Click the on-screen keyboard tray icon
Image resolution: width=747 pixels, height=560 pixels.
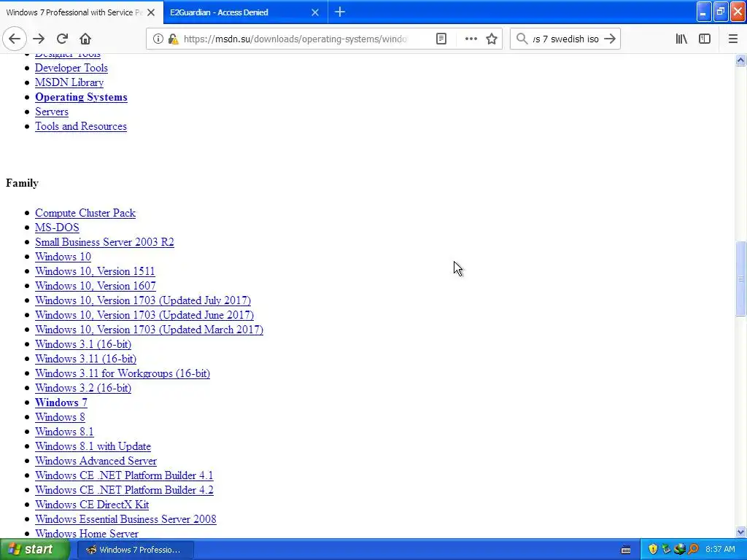626,550
